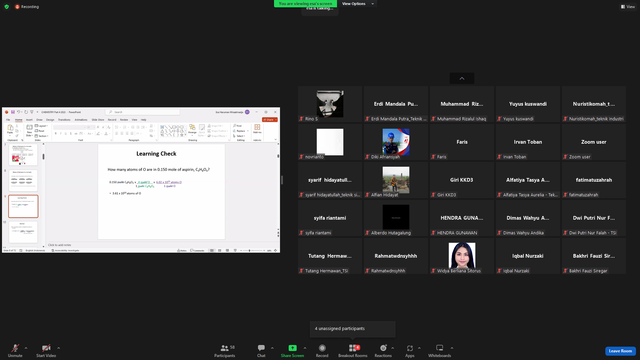Click Irvan Toban participant tile
This screenshot has width=640, height=360.
point(527,142)
